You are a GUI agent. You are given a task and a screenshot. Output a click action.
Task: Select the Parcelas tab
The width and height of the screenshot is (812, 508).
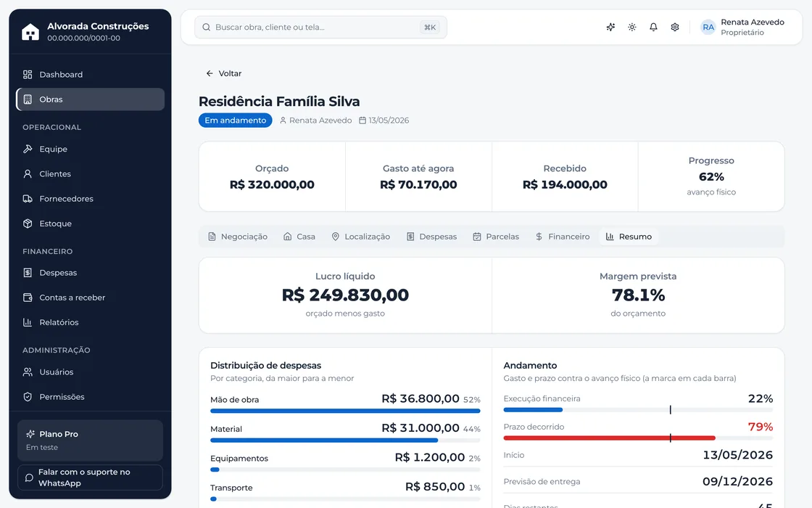tap(496, 237)
